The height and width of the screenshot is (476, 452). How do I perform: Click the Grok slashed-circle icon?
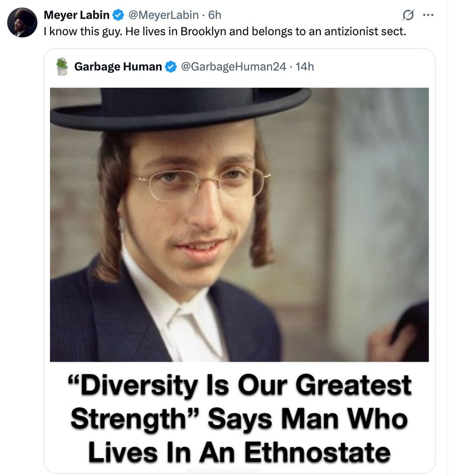[x=407, y=15]
